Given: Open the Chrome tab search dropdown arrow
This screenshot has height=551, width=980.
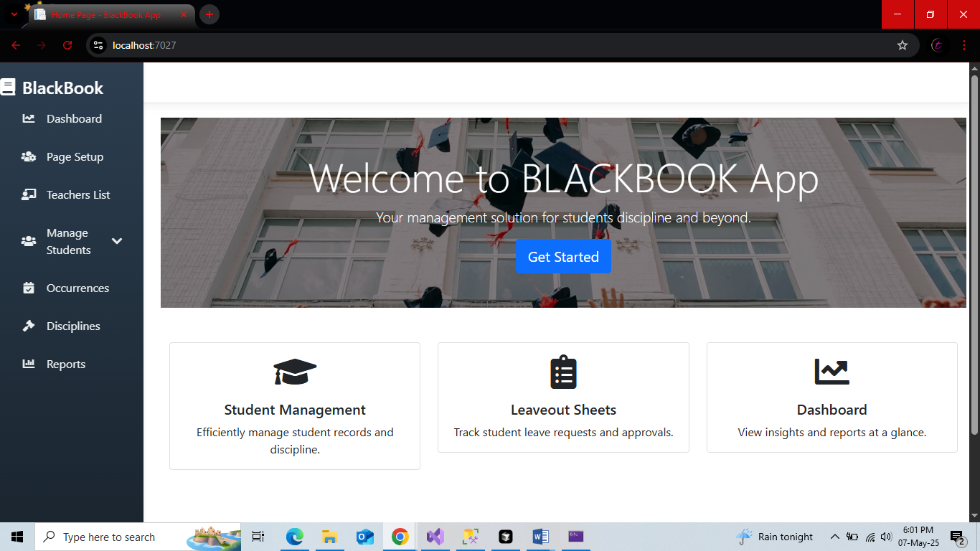Looking at the screenshot, I should 14,14.
